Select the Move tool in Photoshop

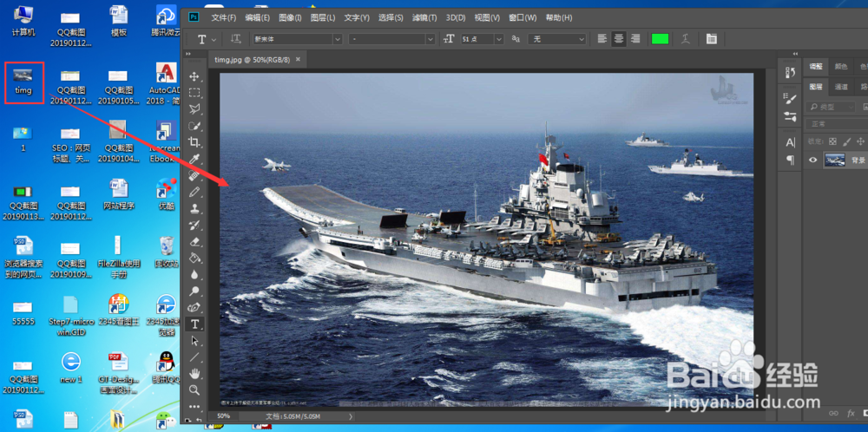pyautogui.click(x=194, y=75)
